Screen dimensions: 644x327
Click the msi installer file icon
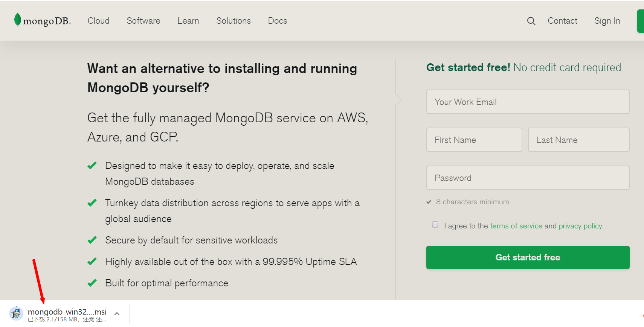16,313
